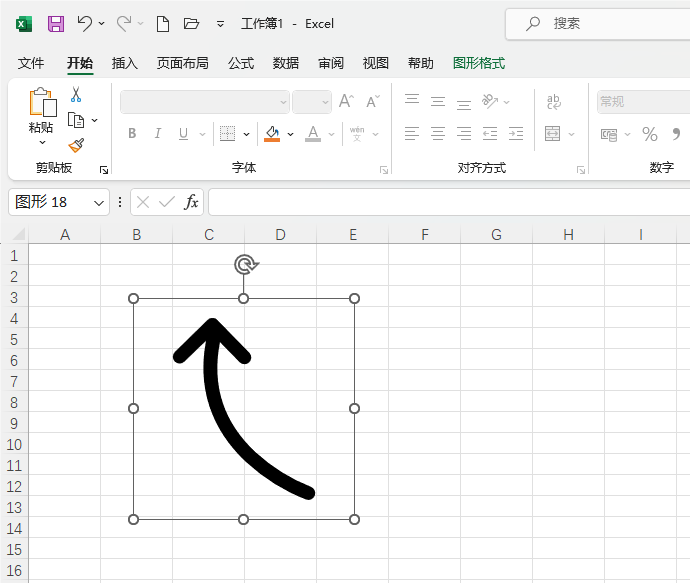Viewport: 690px width, 583px height.
Task: Decrease font size icon
Action: point(373,101)
